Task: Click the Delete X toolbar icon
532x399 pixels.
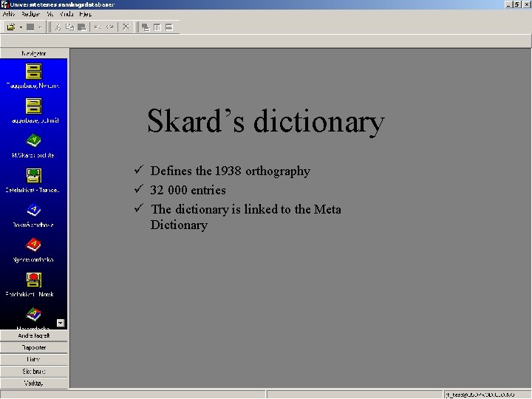Action: pyautogui.click(x=126, y=27)
